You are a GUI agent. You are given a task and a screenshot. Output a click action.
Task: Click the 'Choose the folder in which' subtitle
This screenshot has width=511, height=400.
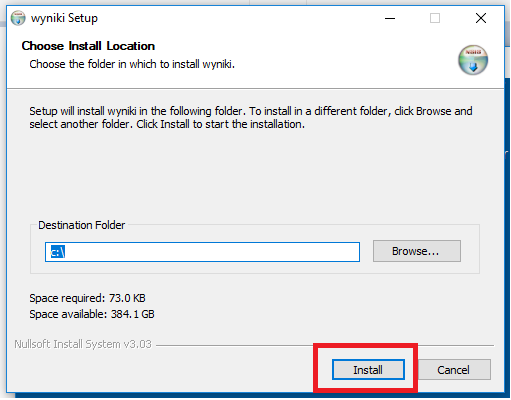point(132,64)
